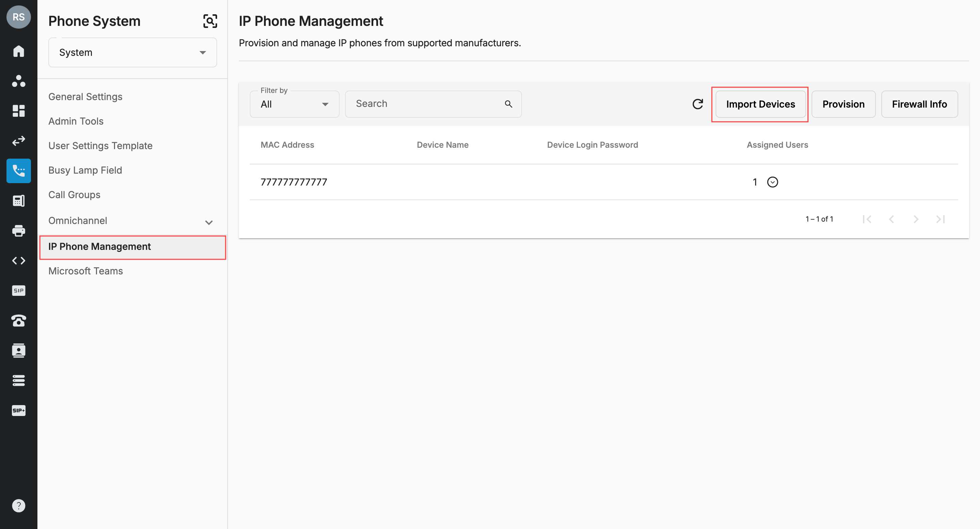This screenshot has height=529, width=980.
Task: Go to the first page of results
Action: [867, 219]
